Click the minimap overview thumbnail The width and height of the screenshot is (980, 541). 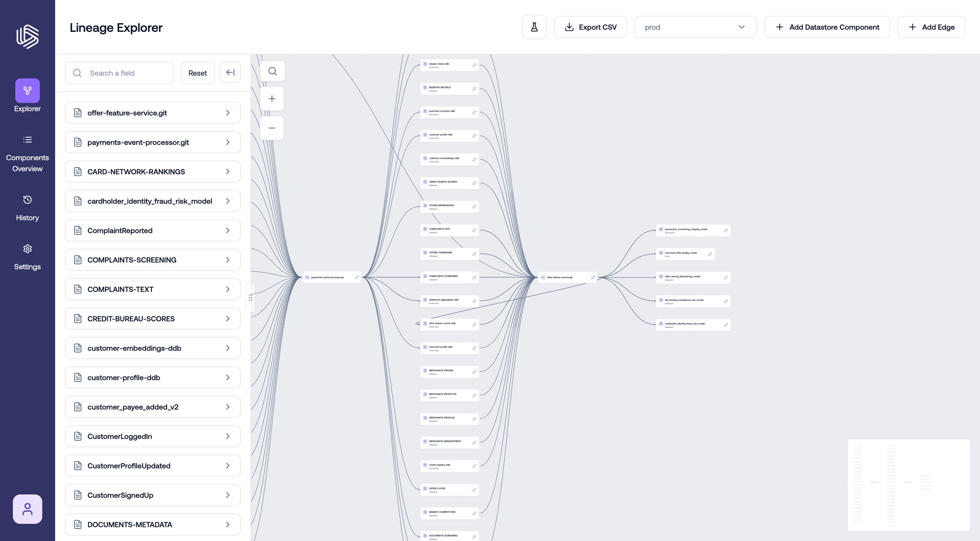tap(909, 485)
